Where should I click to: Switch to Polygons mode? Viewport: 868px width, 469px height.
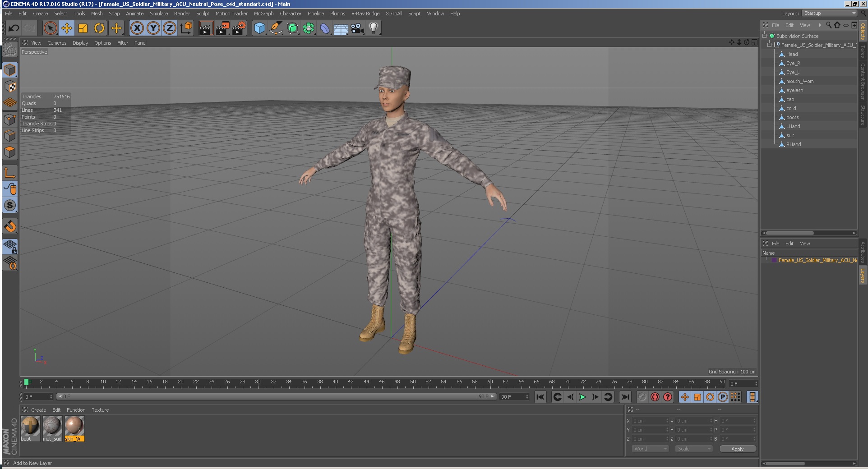[10, 152]
